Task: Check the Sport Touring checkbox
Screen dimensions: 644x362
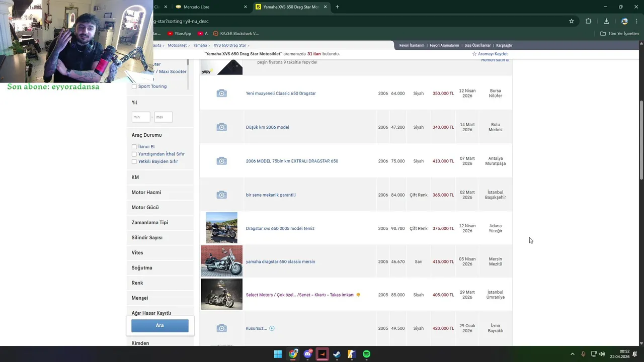Action: (x=134, y=86)
